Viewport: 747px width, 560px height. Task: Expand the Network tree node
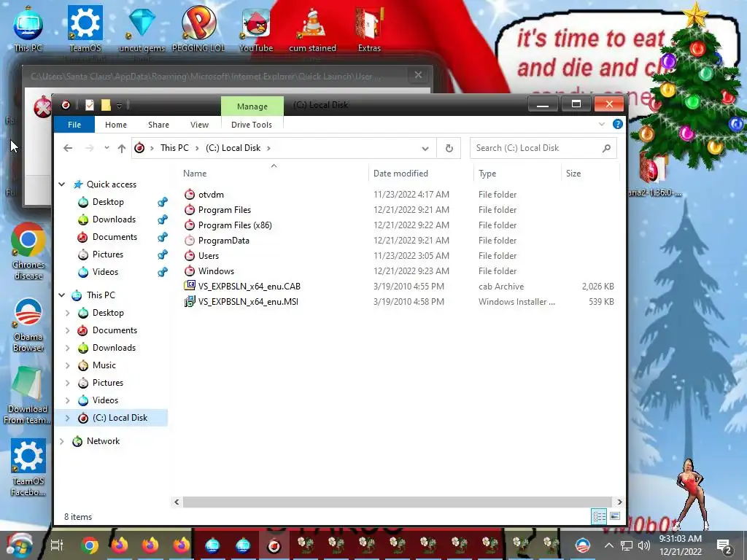coord(62,441)
